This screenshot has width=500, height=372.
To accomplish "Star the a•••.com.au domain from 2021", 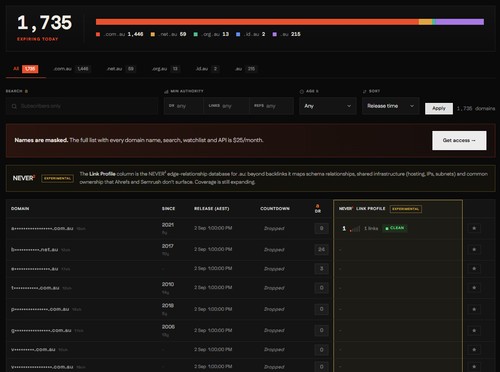I will click(474, 228).
